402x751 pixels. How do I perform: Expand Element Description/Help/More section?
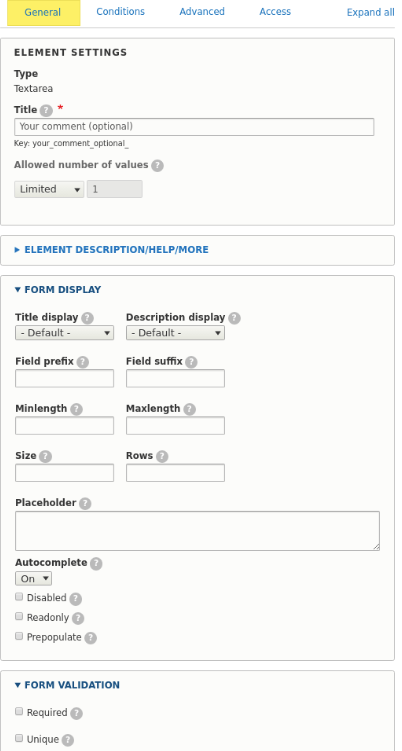[116, 250]
